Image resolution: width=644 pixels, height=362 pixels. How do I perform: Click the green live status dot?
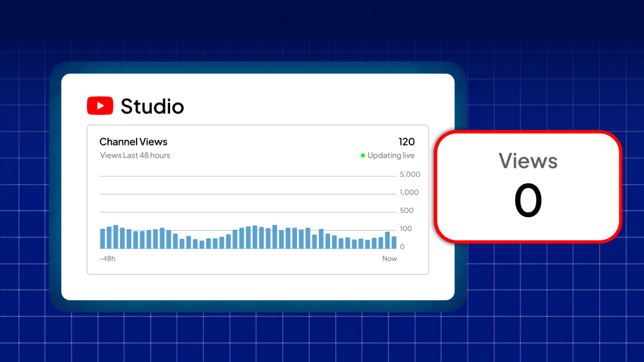[363, 155]
